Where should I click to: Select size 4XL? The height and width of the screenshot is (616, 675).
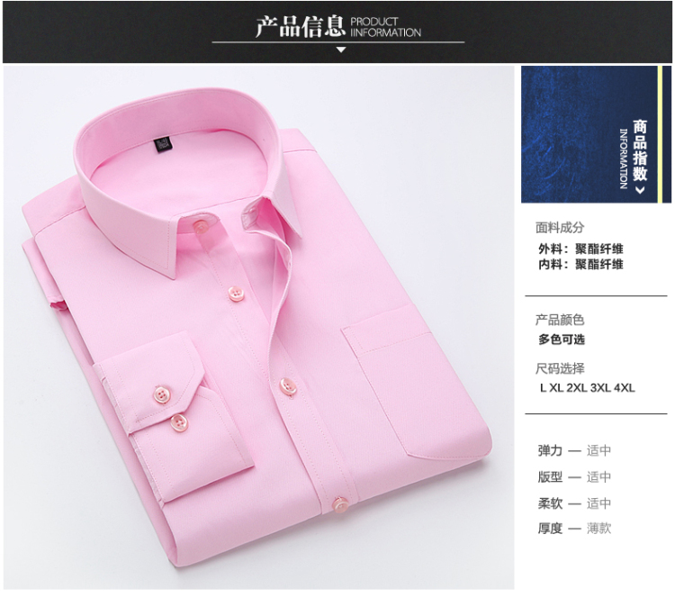tap(625, 388)
